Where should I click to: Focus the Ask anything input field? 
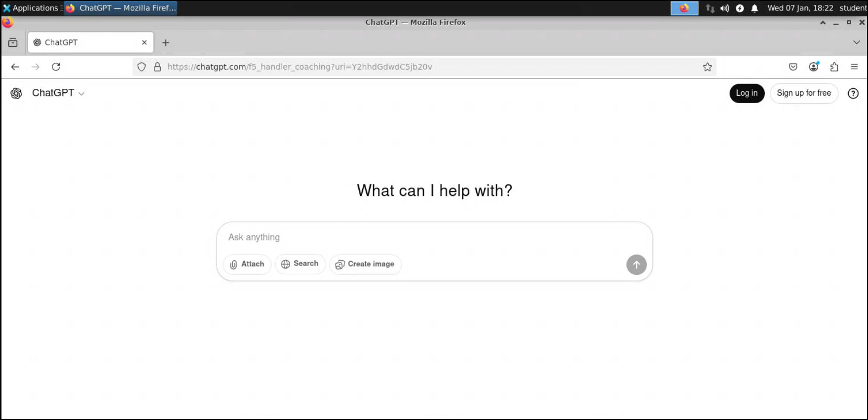pyautogui.click(x=434, y=237)
